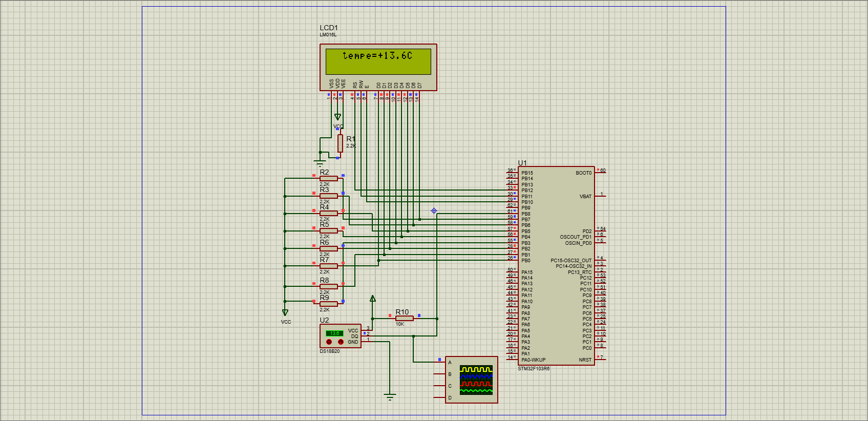Select resistor R4 symbol
Screen dimensions: 868x421
(328, 213)
